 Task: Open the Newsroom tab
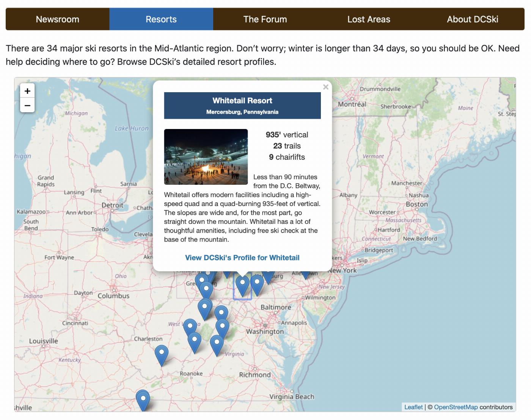pyautogui.click(x=58, y=19)
